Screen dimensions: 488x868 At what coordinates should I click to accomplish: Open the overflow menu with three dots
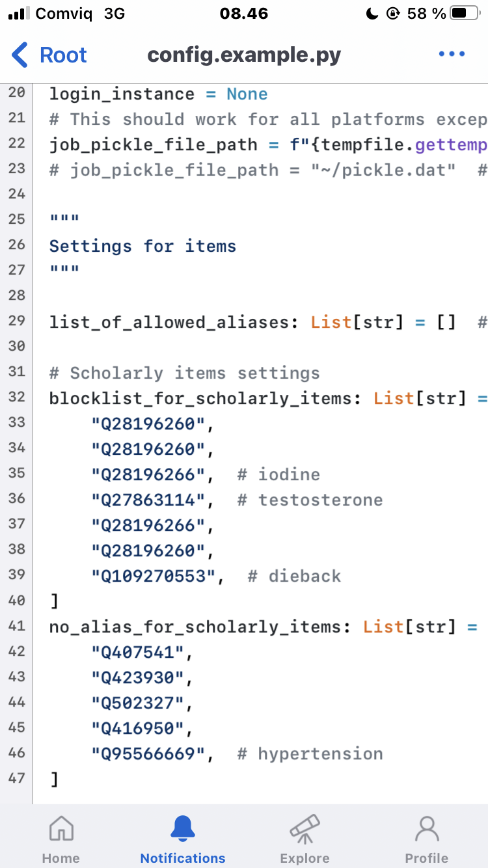(x=452, y=54)
